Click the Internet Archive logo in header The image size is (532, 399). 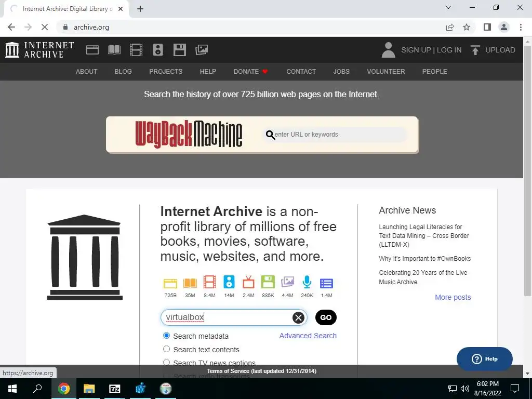click(39, 50)
